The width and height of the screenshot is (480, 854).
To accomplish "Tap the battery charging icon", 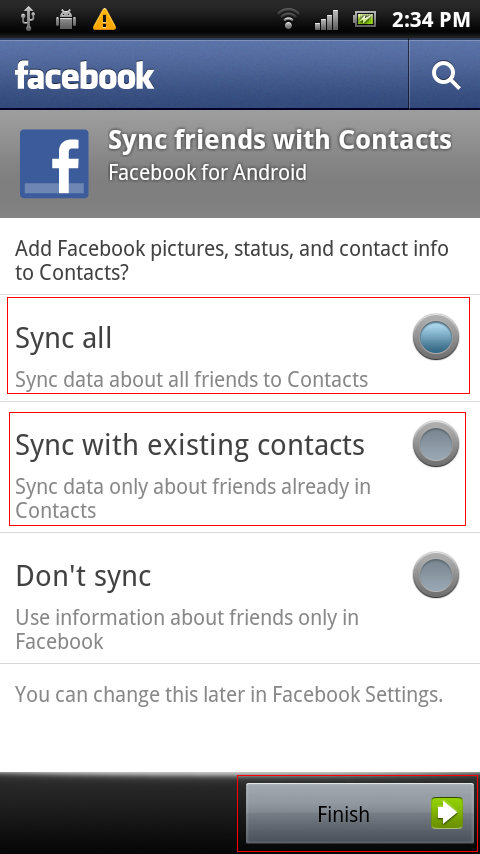I will [364, 20].
